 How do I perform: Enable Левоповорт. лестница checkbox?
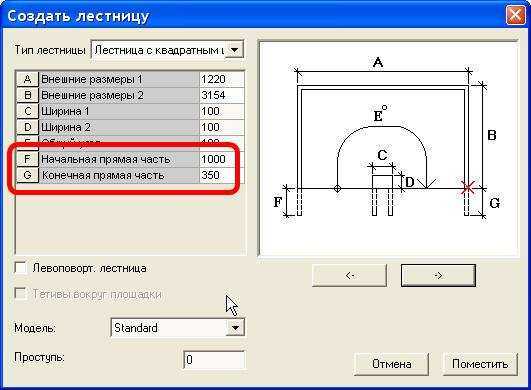pos(21,268)
